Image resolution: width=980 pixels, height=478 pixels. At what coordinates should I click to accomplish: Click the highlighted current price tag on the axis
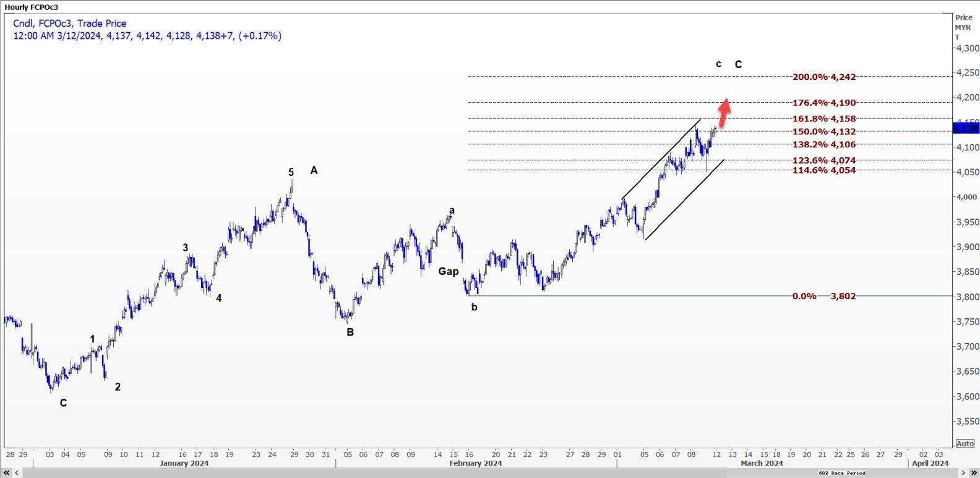(x=966, y=128)
